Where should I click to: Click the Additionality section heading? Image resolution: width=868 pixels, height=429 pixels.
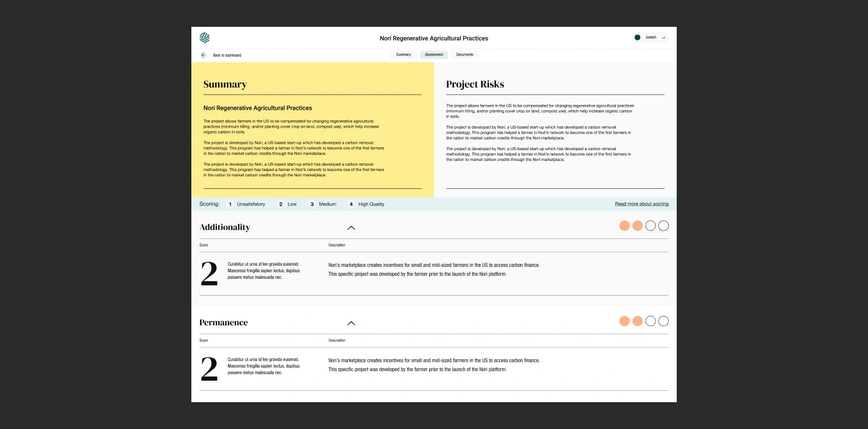coord(225,227)
